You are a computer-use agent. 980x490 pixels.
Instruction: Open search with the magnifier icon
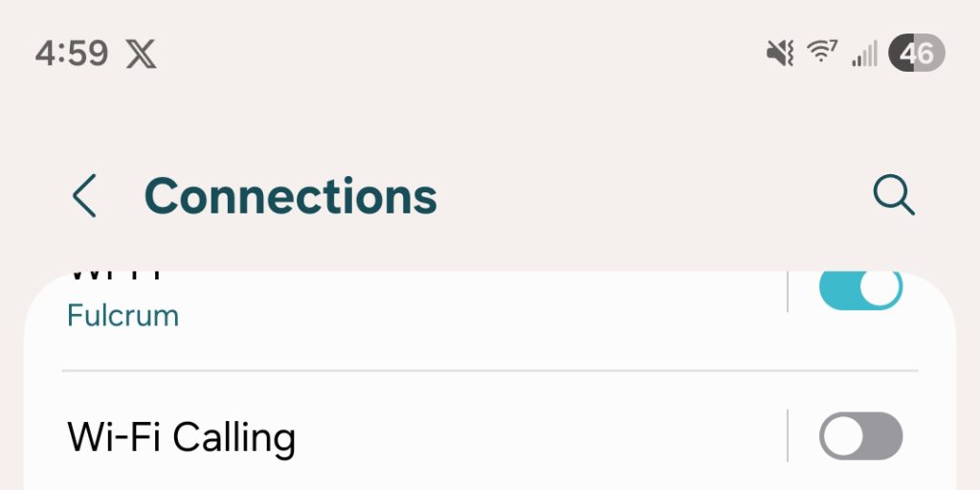coord(894,196)
